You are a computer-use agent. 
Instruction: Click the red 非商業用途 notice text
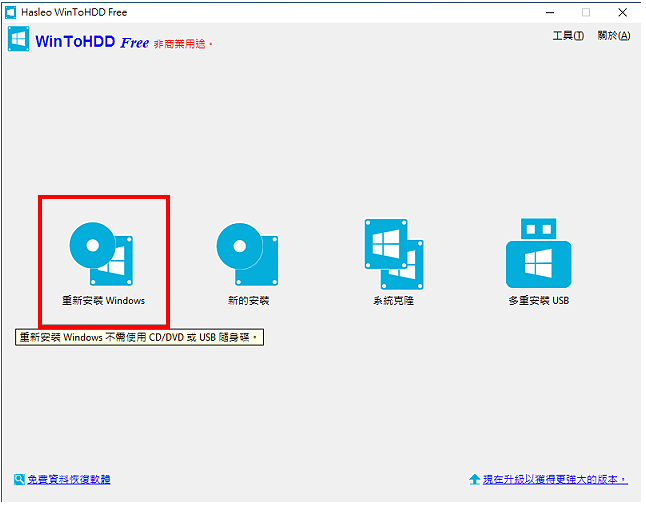pos(183,44)
